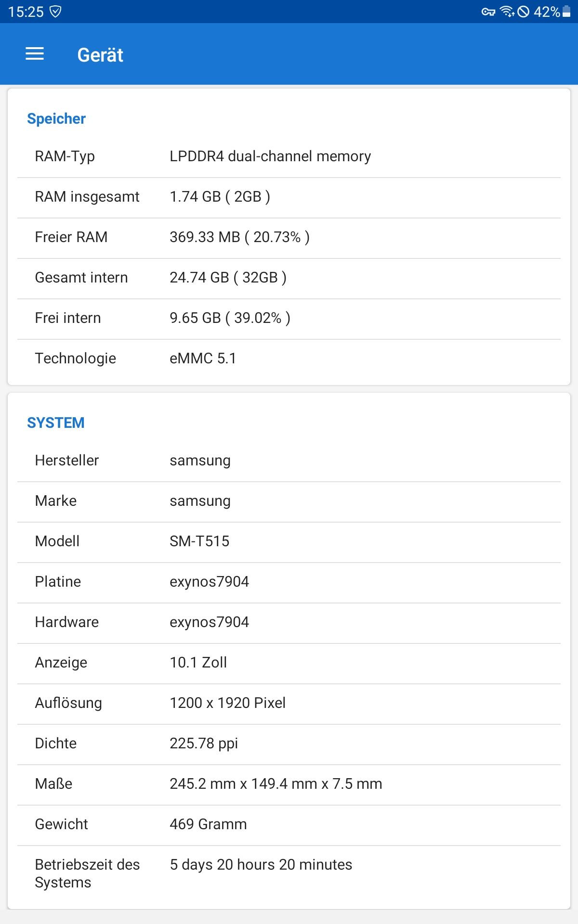Tap the Wi-Fi status icon

(x=507, y=12)
